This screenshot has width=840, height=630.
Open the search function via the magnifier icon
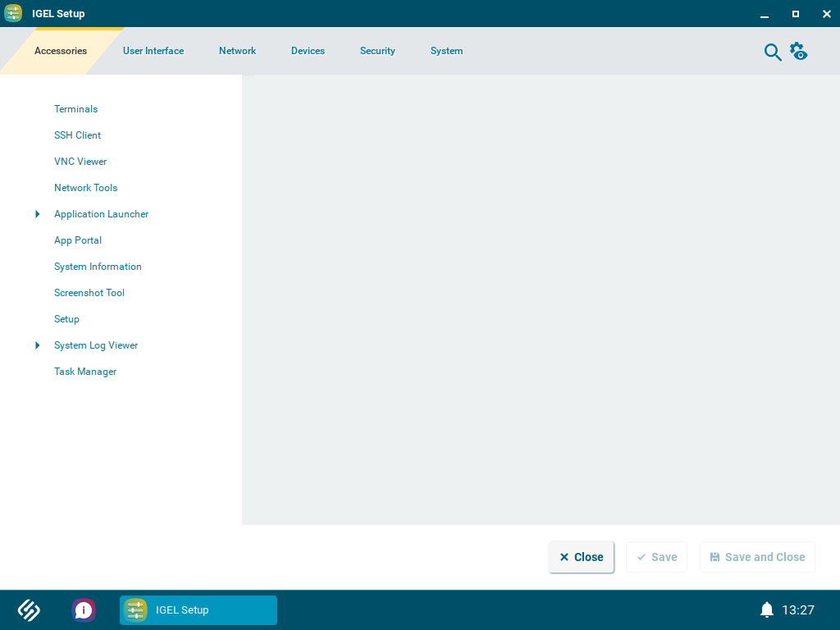coord(772,51)
